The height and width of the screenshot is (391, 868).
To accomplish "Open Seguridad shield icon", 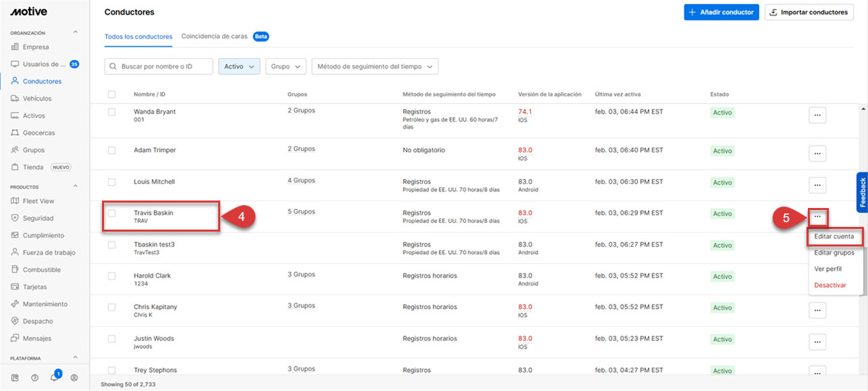I will tap(15, 218).
